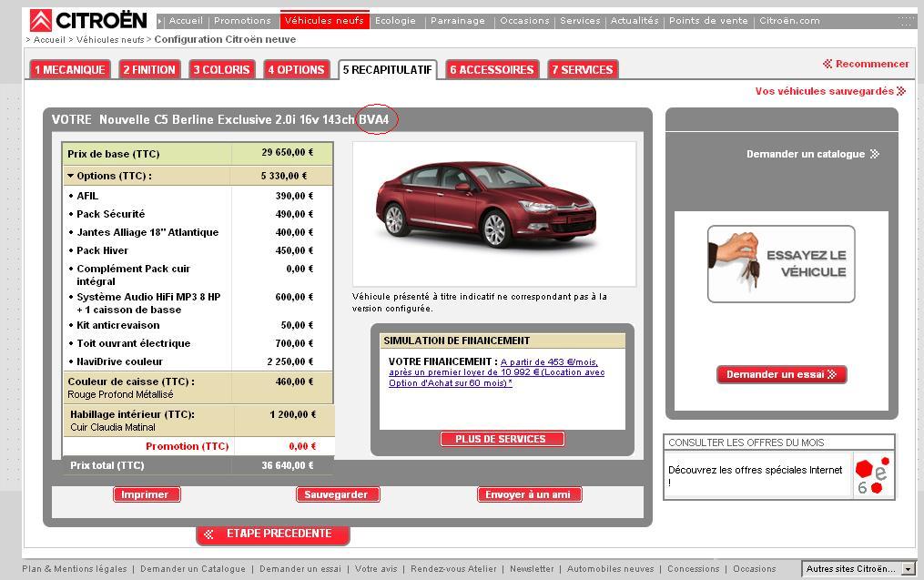The height and width of the screenshot is (580, 924).
Task: Open the Rendez-vous Atelier footer link
Action: coord(453,569)
